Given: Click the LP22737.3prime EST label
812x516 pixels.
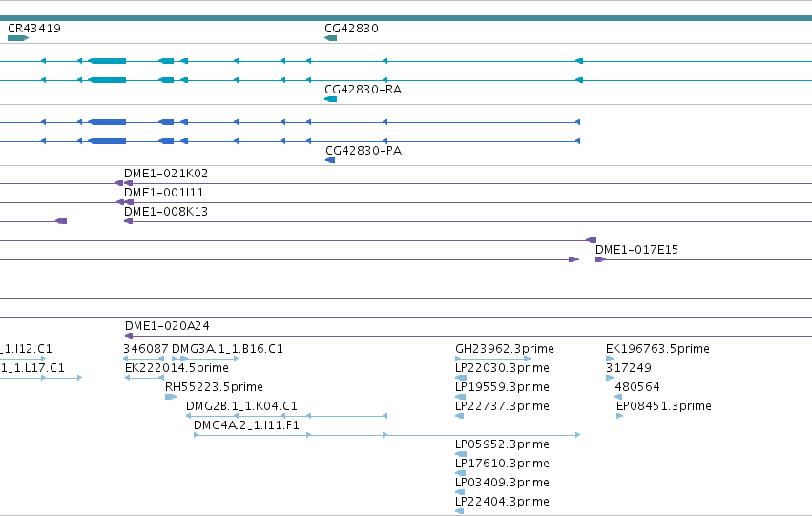Looking at the screenshot, I should point(502,406).
